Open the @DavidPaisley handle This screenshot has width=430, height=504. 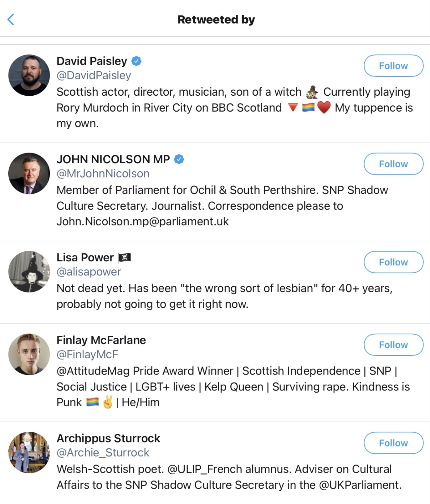coord(94,75)
